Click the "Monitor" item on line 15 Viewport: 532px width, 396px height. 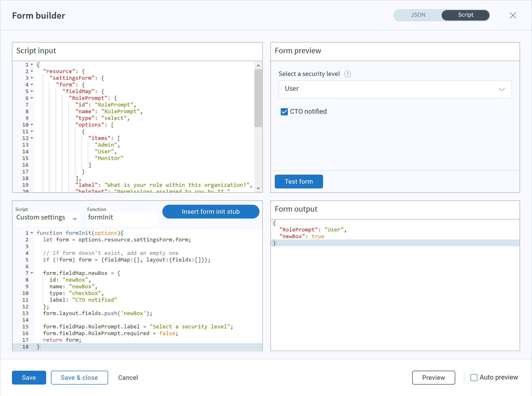tap(109, 158)
